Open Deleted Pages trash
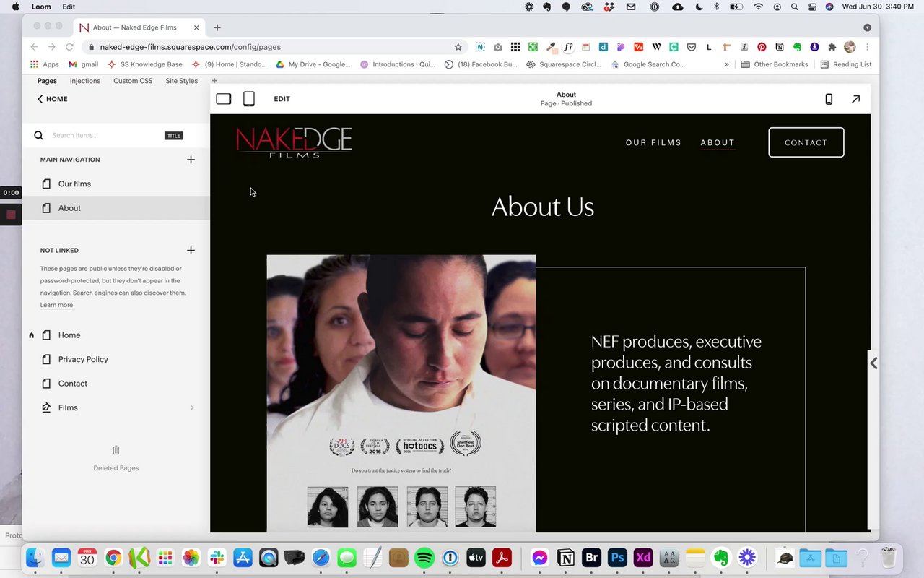The width and height of the screenshot is (924, 578). point(116,457)
